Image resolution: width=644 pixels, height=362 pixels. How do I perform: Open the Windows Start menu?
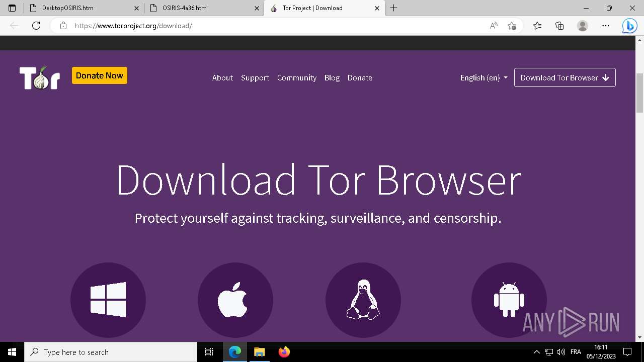pyautogui.click(x=12, y=352)
